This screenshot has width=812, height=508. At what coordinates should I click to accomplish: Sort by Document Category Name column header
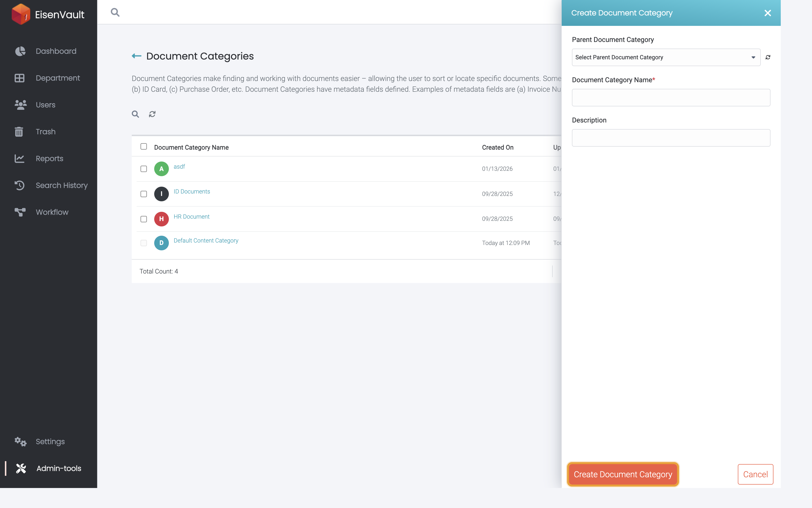point(191,147)
